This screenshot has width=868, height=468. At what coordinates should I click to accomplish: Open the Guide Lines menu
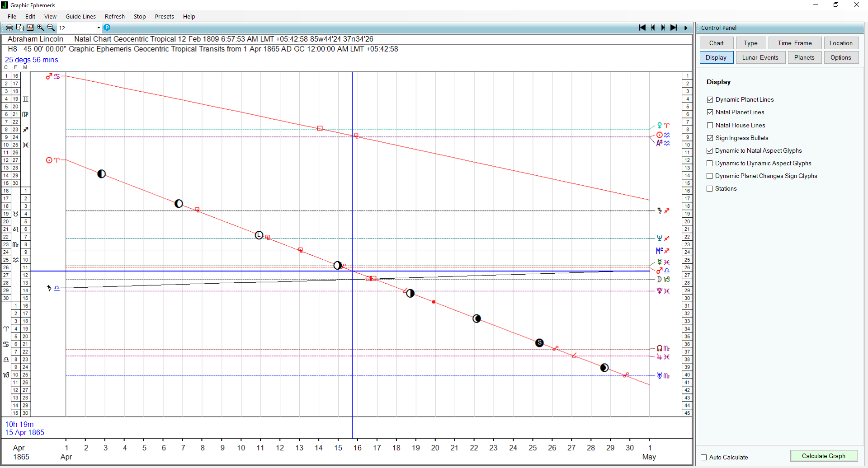click(x=80, y=16)
